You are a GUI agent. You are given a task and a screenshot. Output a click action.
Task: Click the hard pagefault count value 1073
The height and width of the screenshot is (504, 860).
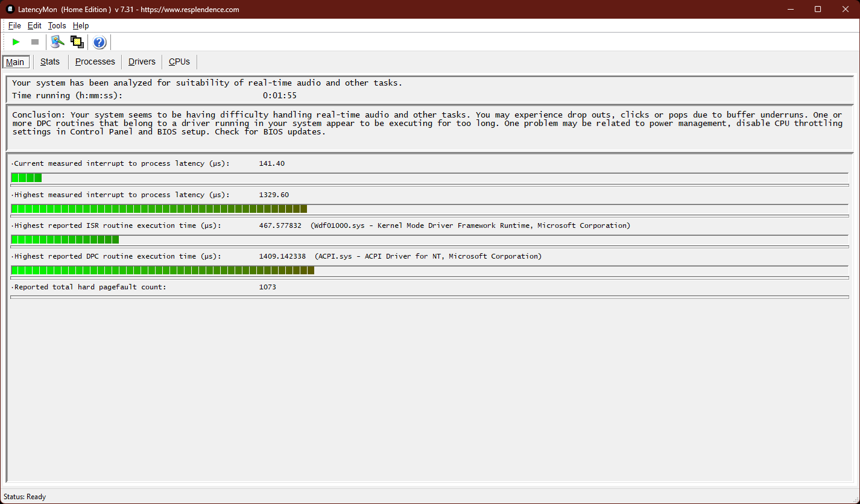[x=267, y=287]
